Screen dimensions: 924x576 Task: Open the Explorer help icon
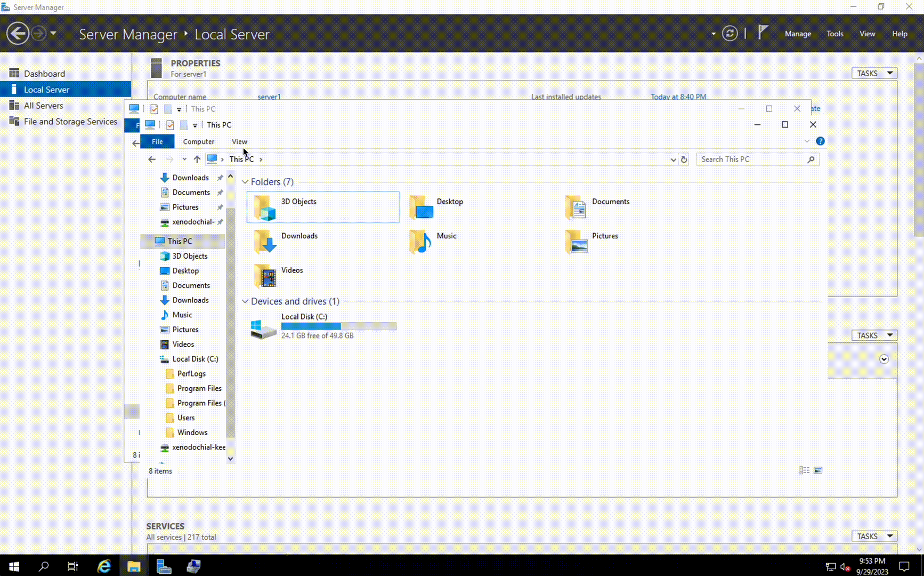point(820,141)
